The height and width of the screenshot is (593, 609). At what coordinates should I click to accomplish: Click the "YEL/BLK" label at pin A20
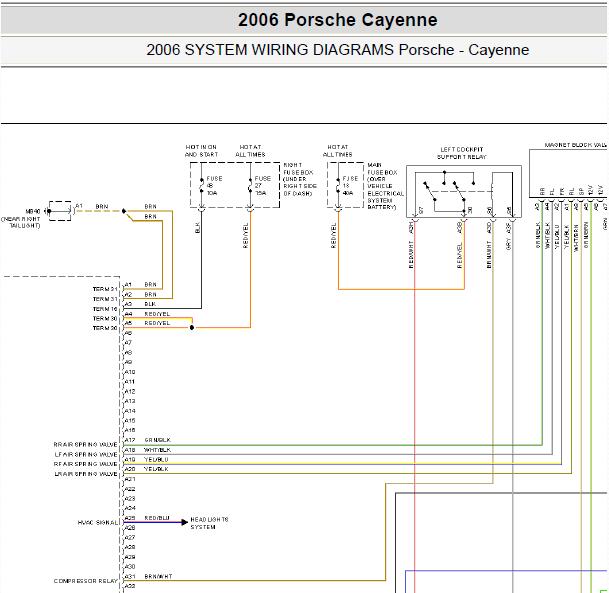point(156,469)
